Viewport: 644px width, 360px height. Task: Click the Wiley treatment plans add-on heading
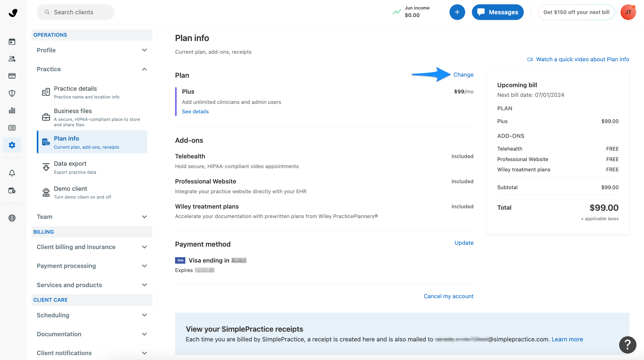pos(207,206)
